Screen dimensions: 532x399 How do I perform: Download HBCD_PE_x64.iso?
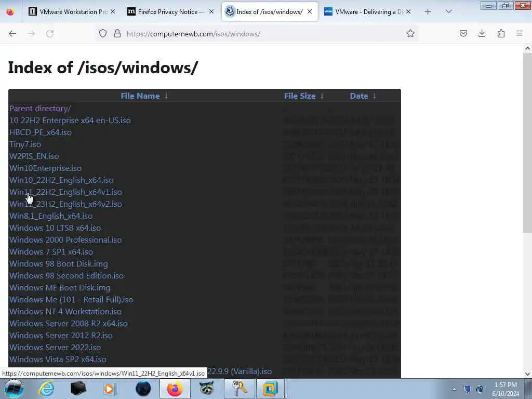[x=41, y=132]
